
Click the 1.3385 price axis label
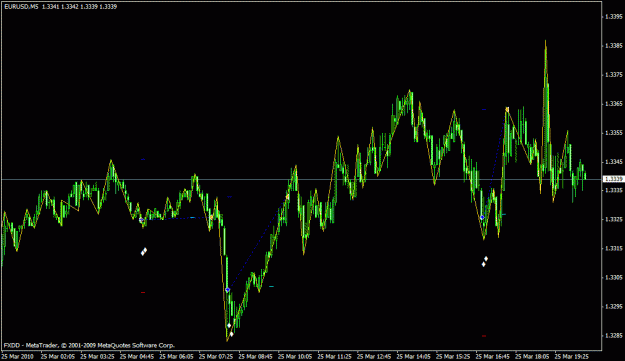613,46
